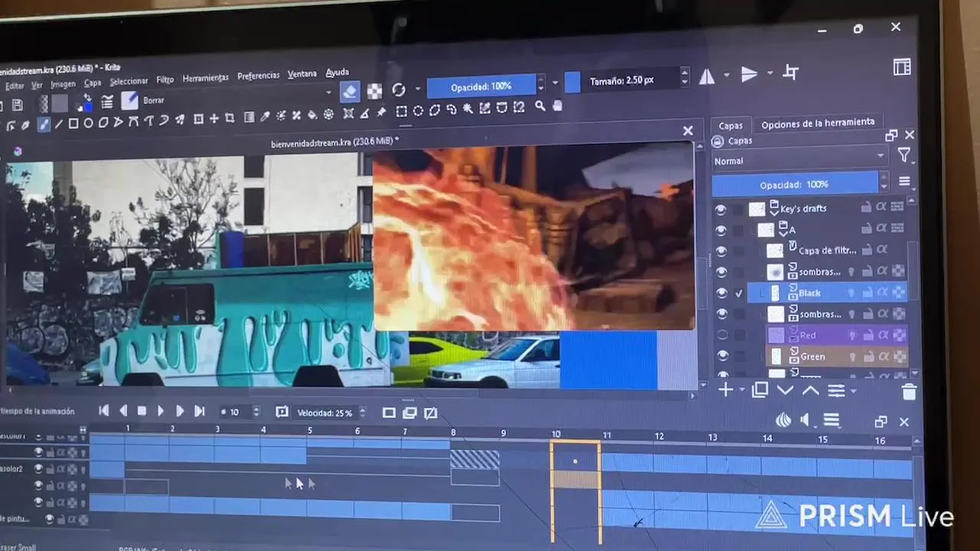Choose workspace icon at top right
The height and width of the screenshot is (551, 980).
902,67
